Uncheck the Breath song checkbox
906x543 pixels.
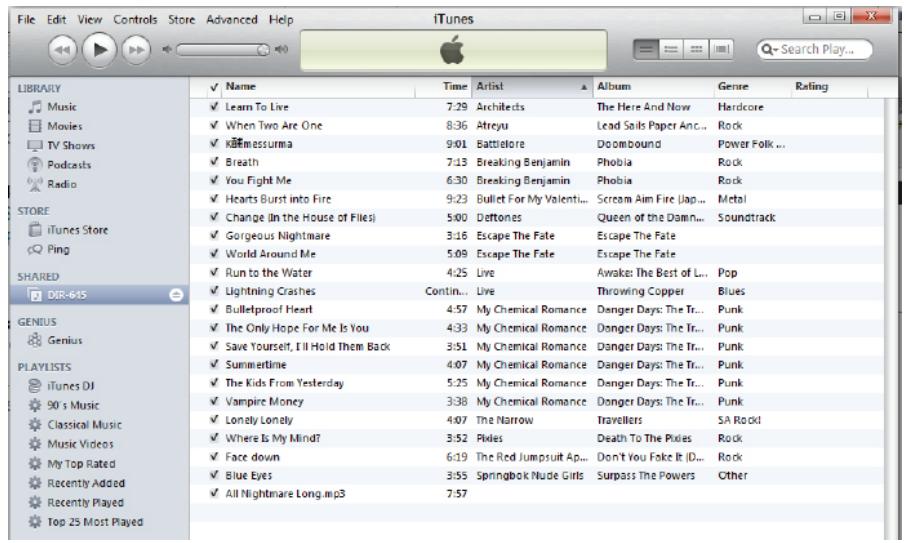214,162
